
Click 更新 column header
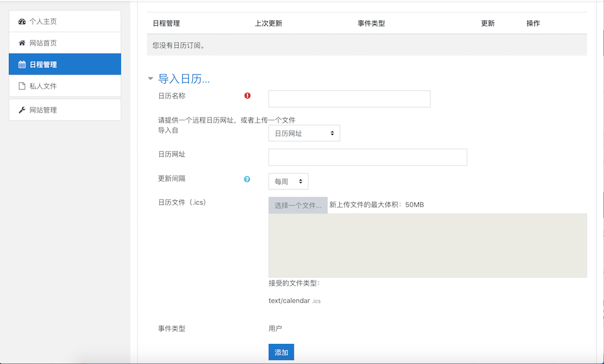pos(488,23)
